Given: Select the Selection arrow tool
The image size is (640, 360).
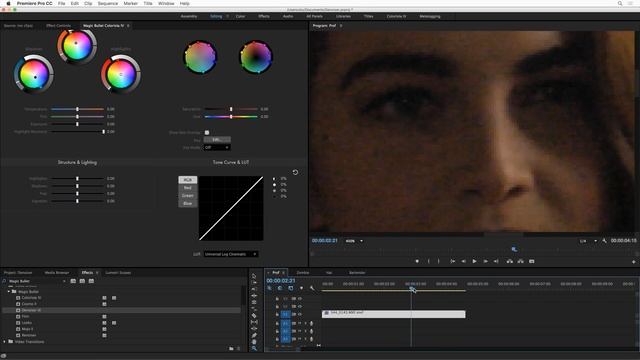Looking at the screenshot, I should [x=254, y=276].
